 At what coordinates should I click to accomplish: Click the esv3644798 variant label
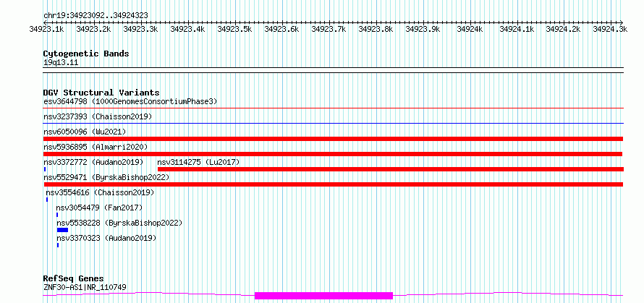[130, 101]
